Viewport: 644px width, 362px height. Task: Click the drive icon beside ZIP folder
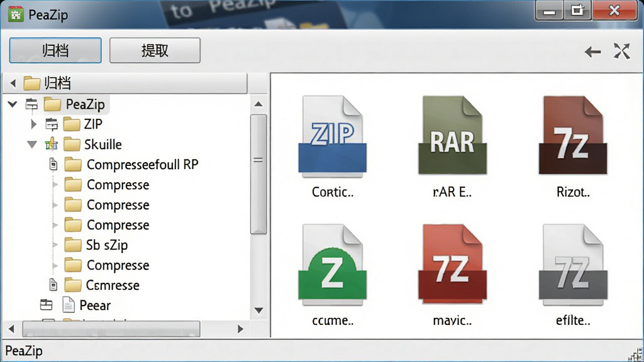point(52,124)
